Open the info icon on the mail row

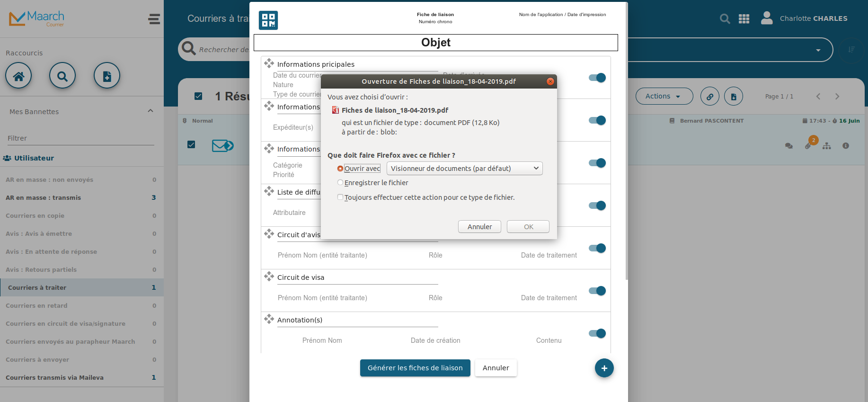click(x=846, y=146)
